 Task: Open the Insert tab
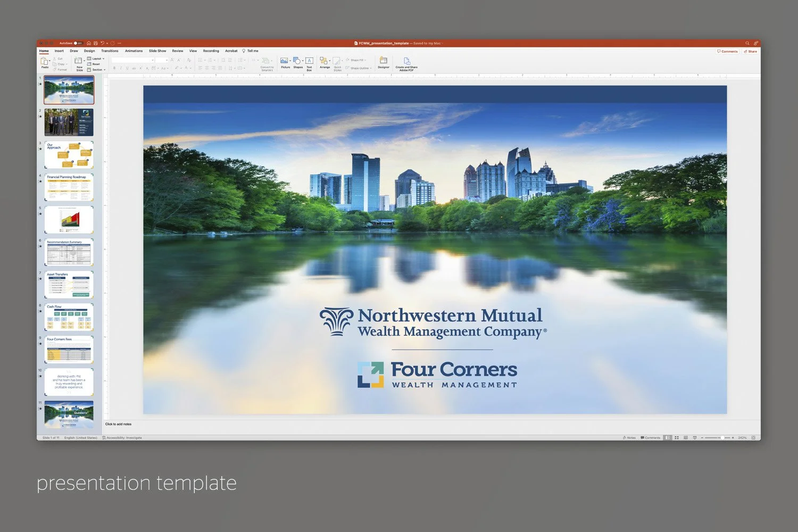click(59, 51)
